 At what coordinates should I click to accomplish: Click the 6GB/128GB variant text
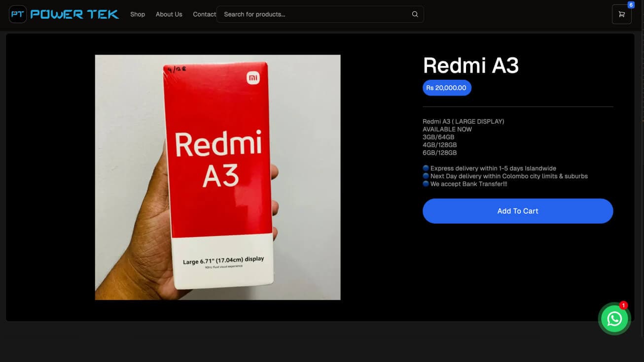tap(439, 153)
